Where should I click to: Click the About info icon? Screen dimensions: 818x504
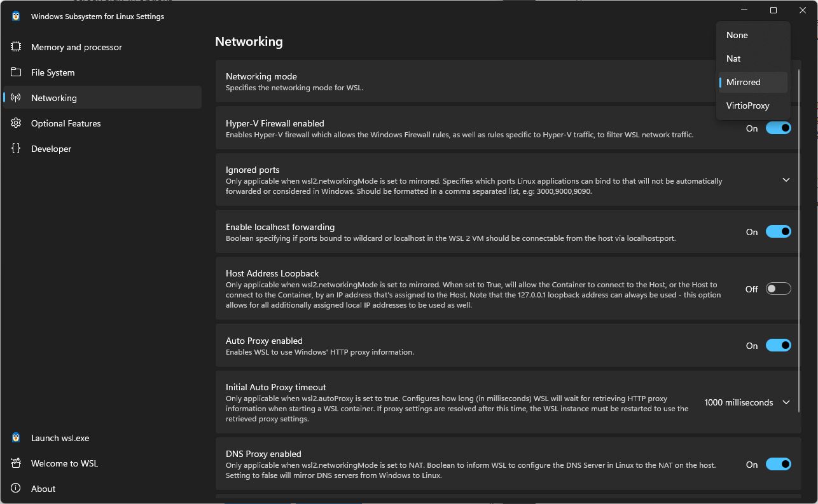[16, 489]
